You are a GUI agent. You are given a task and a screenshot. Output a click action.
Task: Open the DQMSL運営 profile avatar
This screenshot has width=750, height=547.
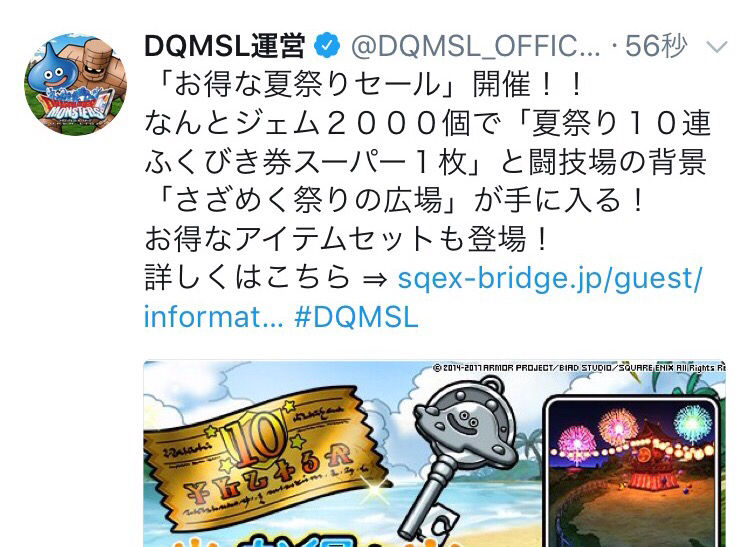(x=76, y=85)
